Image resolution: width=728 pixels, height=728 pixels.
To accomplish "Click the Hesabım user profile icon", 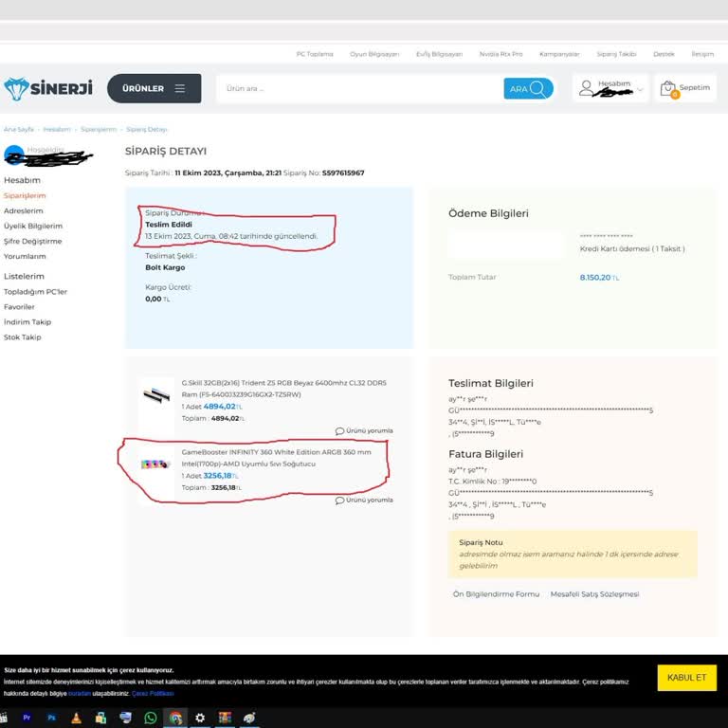I will tap(587, 88).
